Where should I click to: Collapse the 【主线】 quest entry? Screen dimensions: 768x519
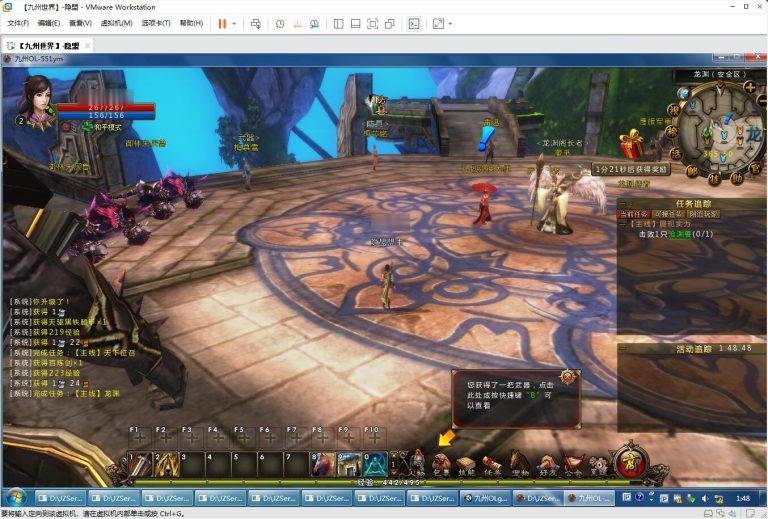click(623, 224)
